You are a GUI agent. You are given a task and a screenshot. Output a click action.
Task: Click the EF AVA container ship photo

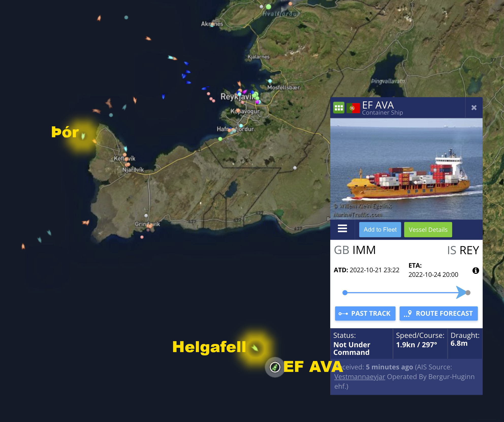406,169
